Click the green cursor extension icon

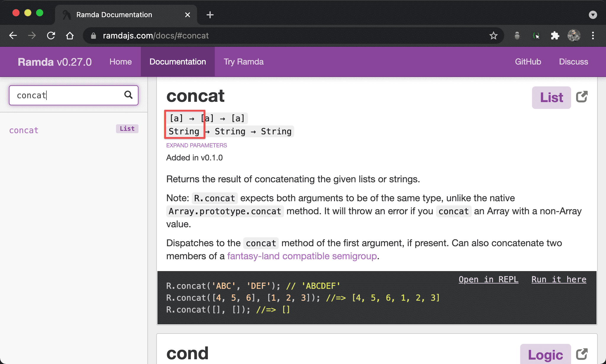pos(536,36)
